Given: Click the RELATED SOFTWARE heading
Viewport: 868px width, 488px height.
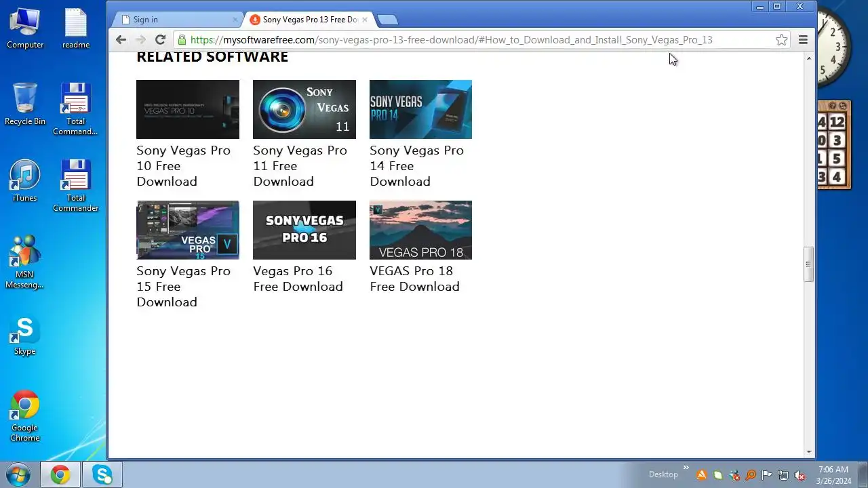Looking at the screenshot, I should 212,57.
